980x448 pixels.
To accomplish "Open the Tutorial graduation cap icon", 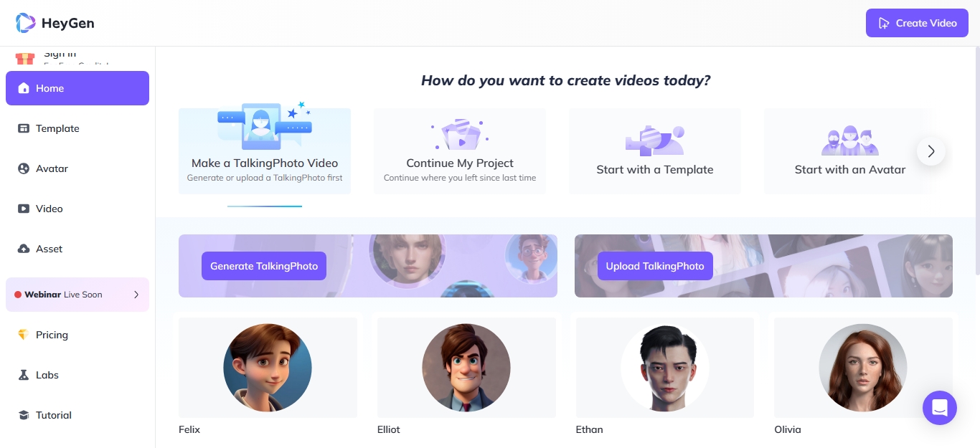I will pos(24,415).
